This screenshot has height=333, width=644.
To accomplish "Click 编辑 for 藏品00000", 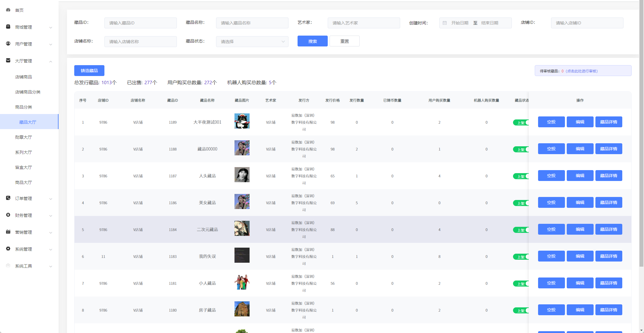I will click(x=580, y=149).
